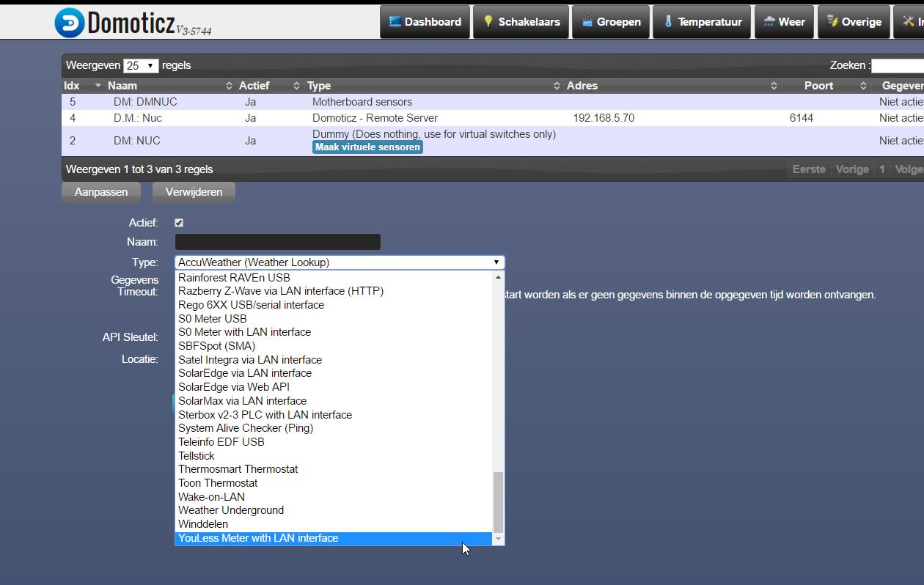Select Rainforest RAVEn USB option
Screen dimensions: 924x585
(x=334, y=278)
